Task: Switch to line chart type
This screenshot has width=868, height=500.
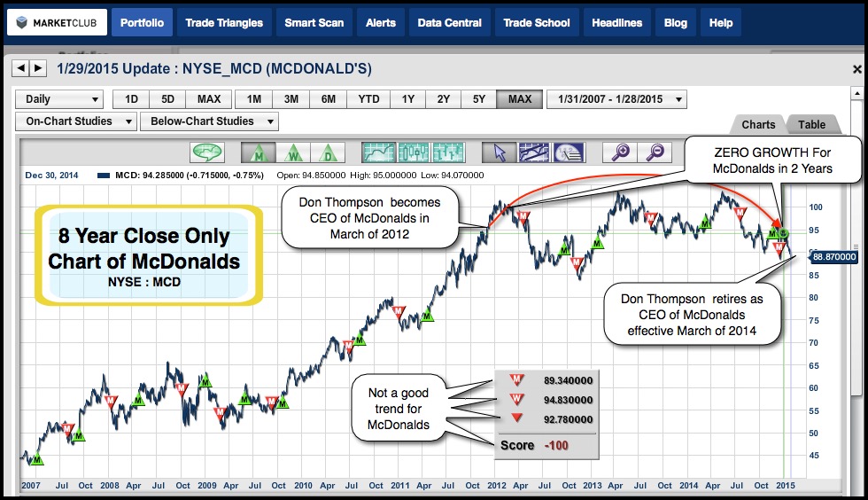Action: [x=379, y=152]
